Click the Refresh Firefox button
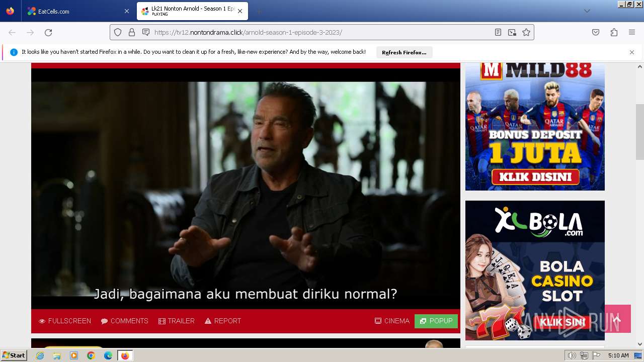Image resolution: width=644 pixels, height=362 pixels. coord(404,52)
